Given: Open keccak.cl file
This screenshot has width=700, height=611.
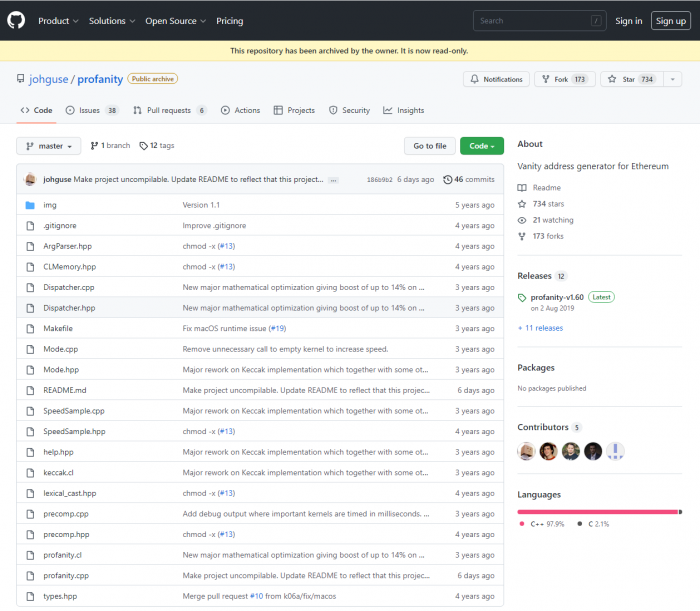Looking at the screenshot, I should coord(58,473).
